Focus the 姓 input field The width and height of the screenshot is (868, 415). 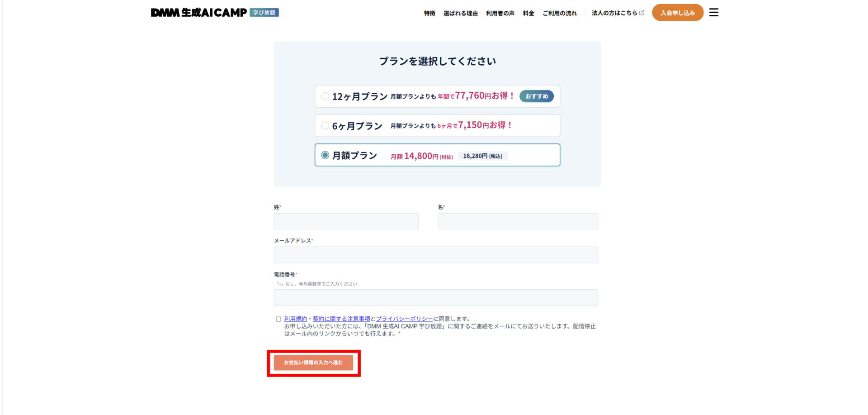[346, 221]
